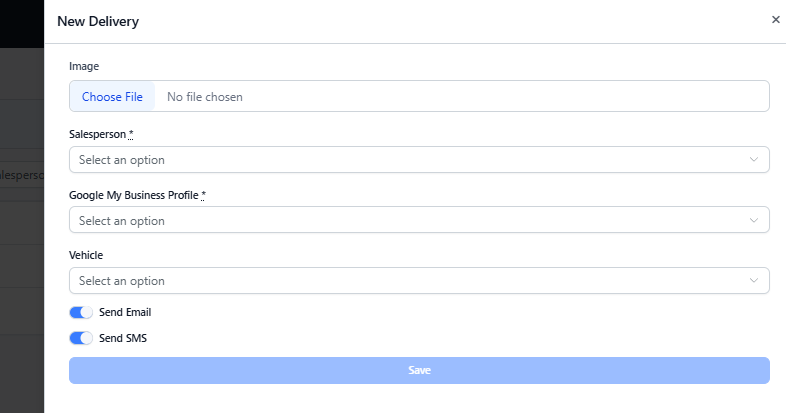786x413 pixels.
Task: Click the Vehicle dropdown chevron arrow
Action: coord(754,281)
